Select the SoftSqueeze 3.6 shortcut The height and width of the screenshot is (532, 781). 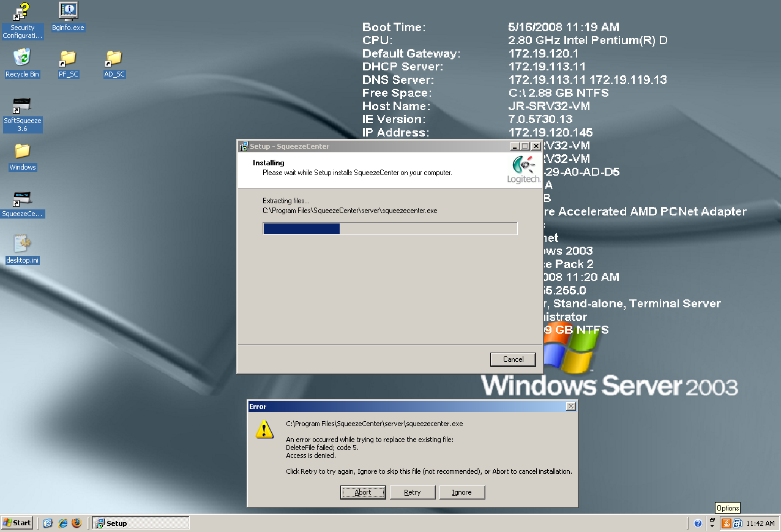(x=22, y=105)
